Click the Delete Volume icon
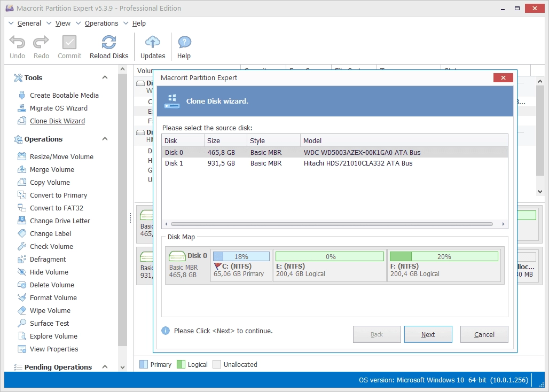Viewport: 549px width, 392px height. click(x=22, y=285)
